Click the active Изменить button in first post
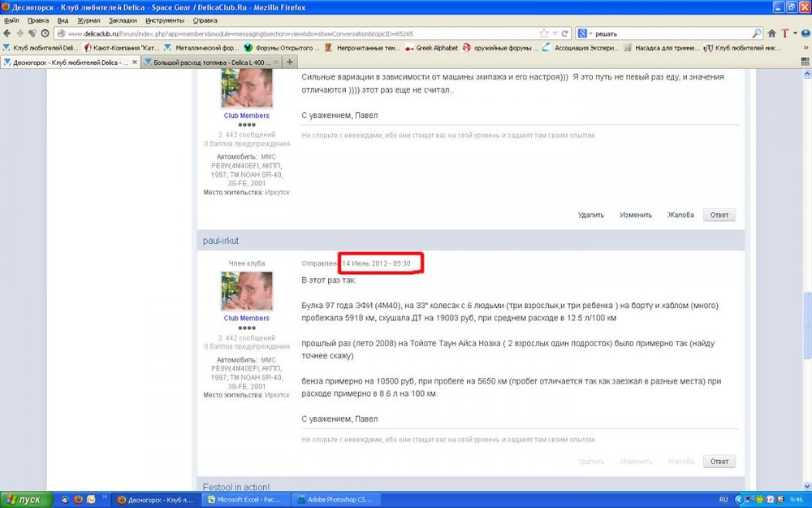Viewport: 812px width, 508px height. [x=636, y=215]
